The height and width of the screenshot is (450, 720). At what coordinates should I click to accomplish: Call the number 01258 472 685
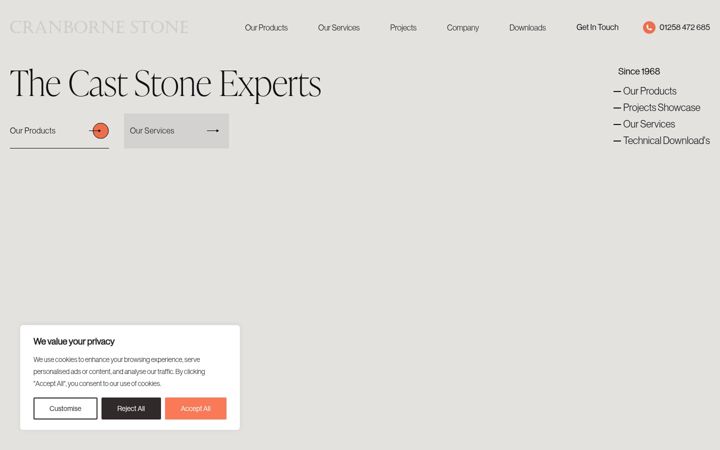point(685,27)
